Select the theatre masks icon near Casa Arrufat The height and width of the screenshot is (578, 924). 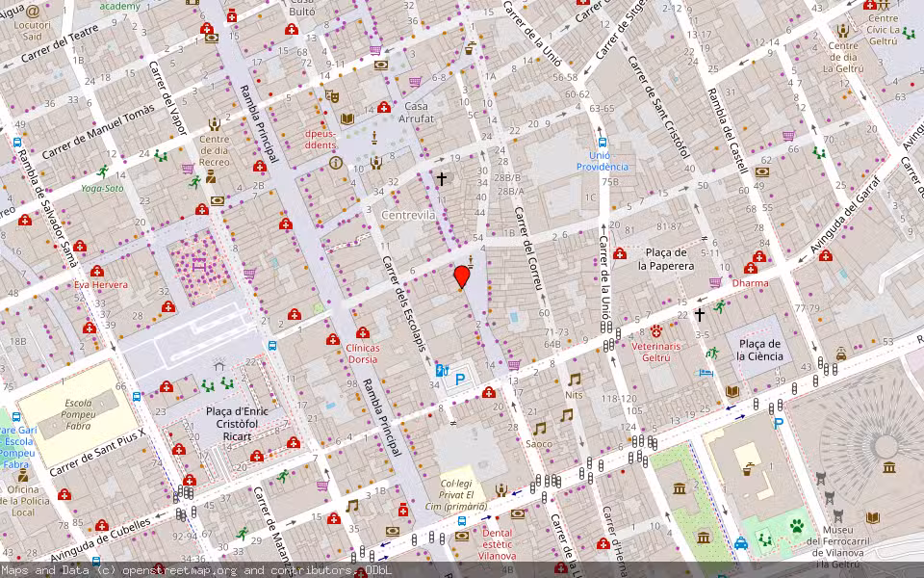pyautogui.click(x=332, y=96)
